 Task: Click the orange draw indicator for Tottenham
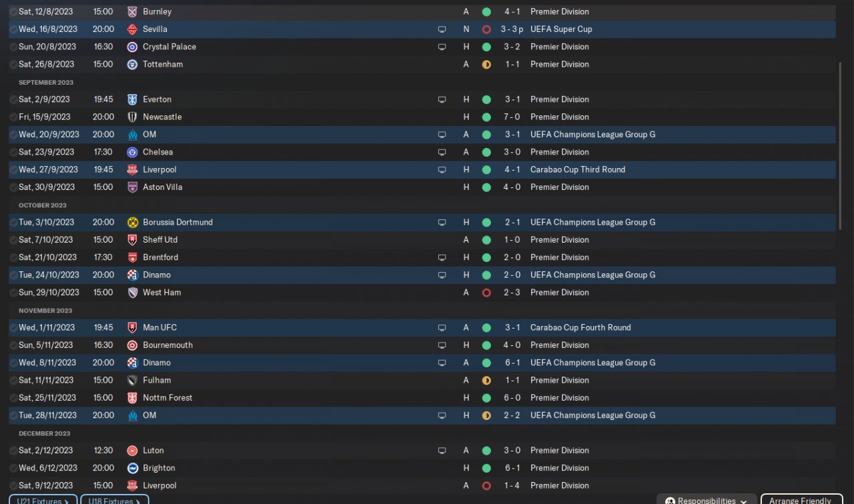[x=486, y=65]
